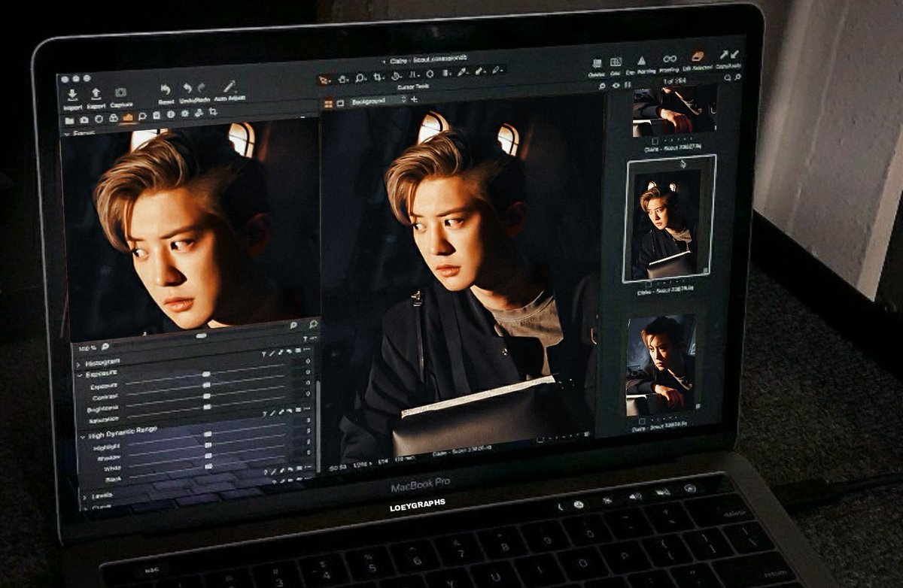903x588 pixels.
Task: Click the Export icon in the toolbar
Action: 96,94
